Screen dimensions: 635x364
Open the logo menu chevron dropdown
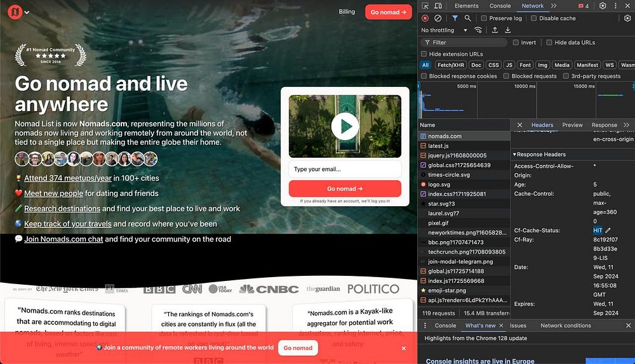[x=27, y=13]
